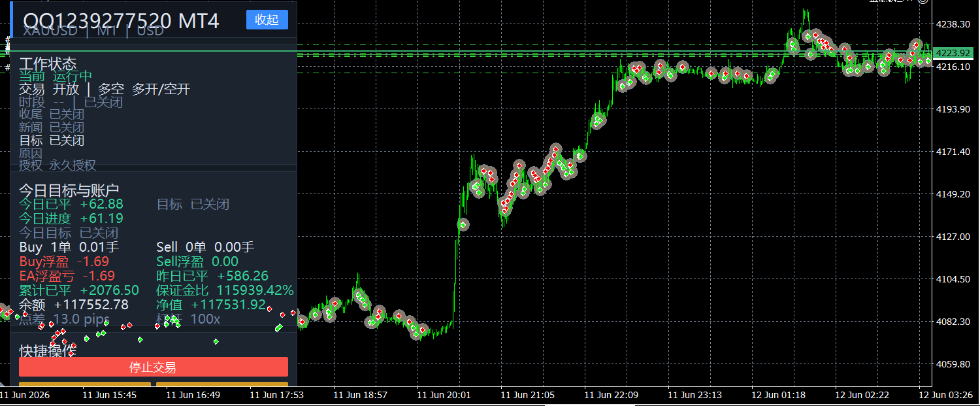The width and height of the screenshot is (980, 406).
Task: Click the left yellow button under 停止交易
Action: coord(85,384)
